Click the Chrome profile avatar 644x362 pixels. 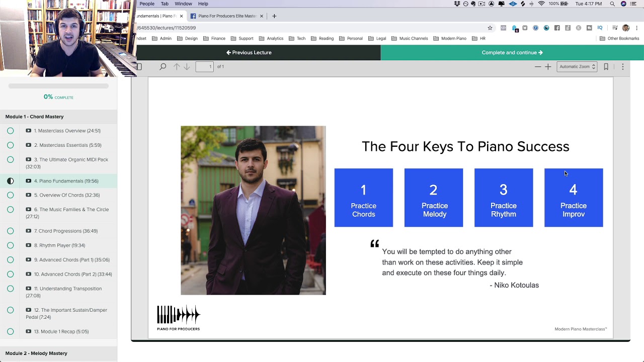pyautogui.click(x=626, y=28)
